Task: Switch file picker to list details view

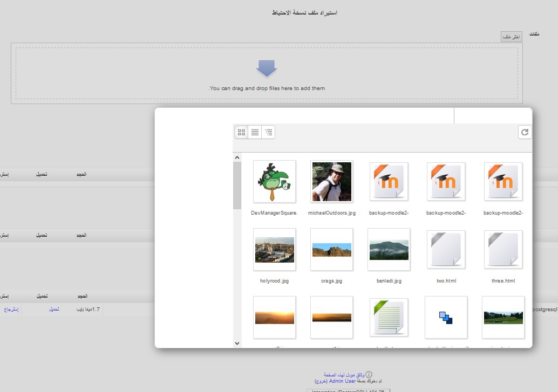Action: click(255, 132)
